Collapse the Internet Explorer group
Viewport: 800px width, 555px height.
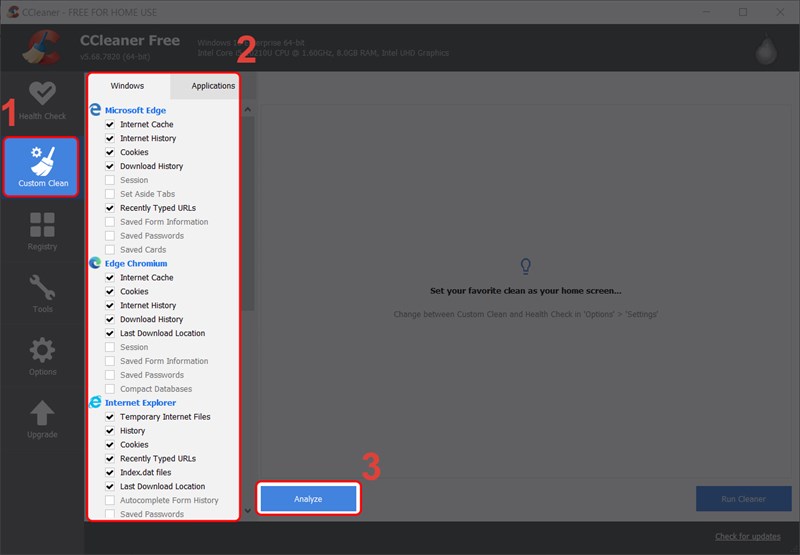tap(143, 402)
